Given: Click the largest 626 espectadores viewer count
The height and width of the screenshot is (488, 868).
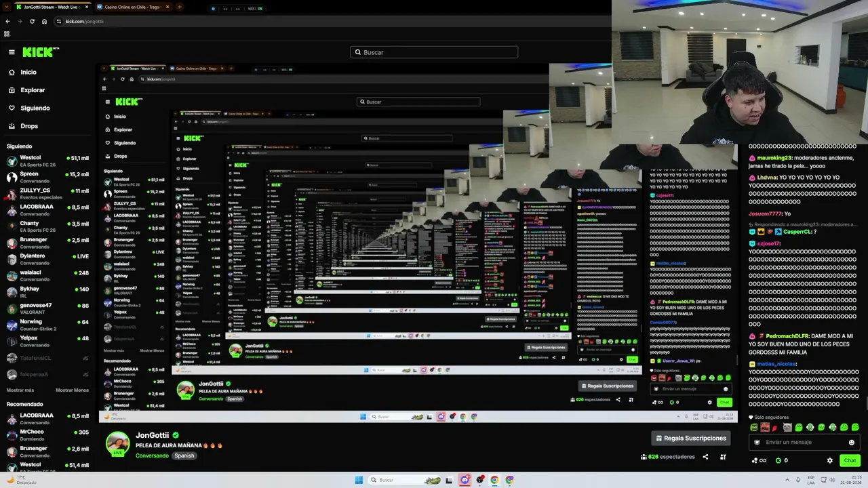Looking at the screenshot, I should point(668,457).
